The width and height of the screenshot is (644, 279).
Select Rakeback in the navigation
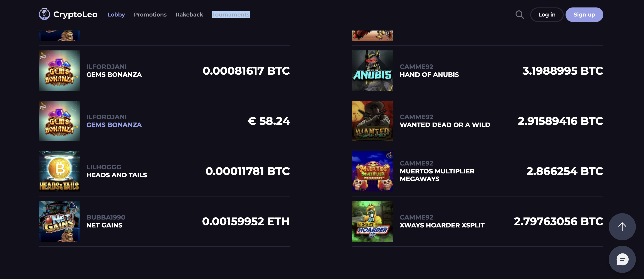(189, 14)
